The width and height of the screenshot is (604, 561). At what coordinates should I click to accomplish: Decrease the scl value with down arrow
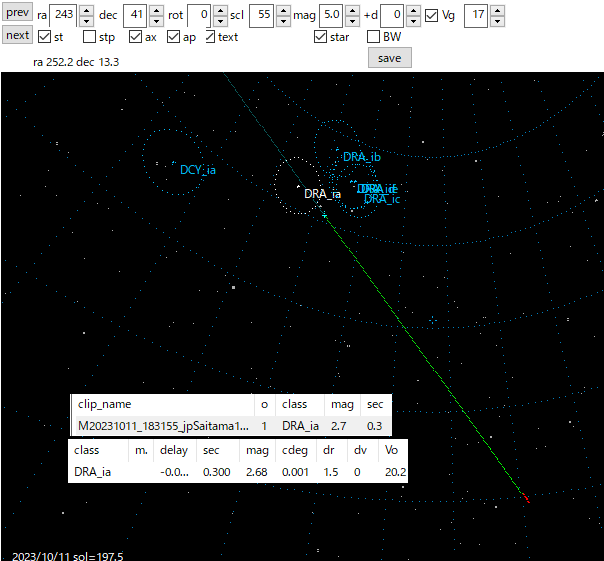pyautogui.click(x=285, y=21)
